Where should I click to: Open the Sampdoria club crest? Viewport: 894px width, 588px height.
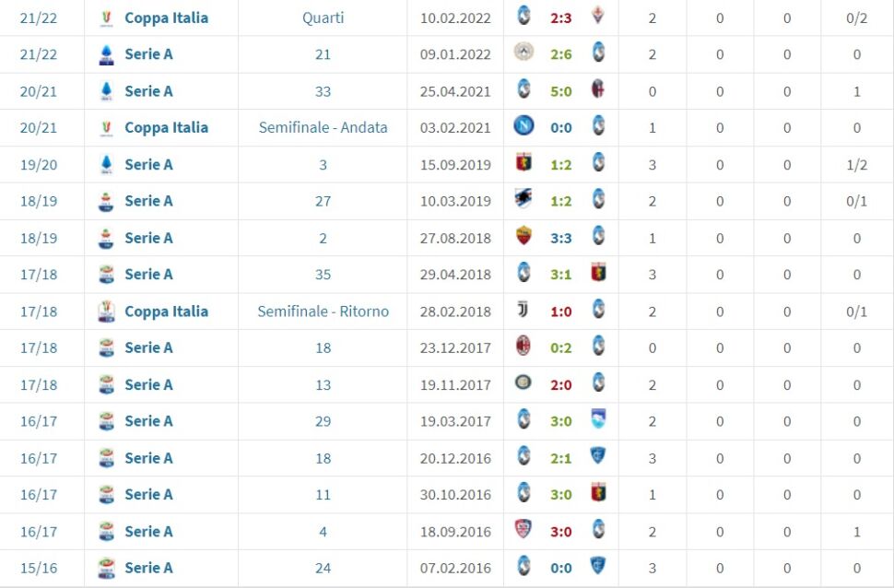pyautogui.click(x=523, y=200)
